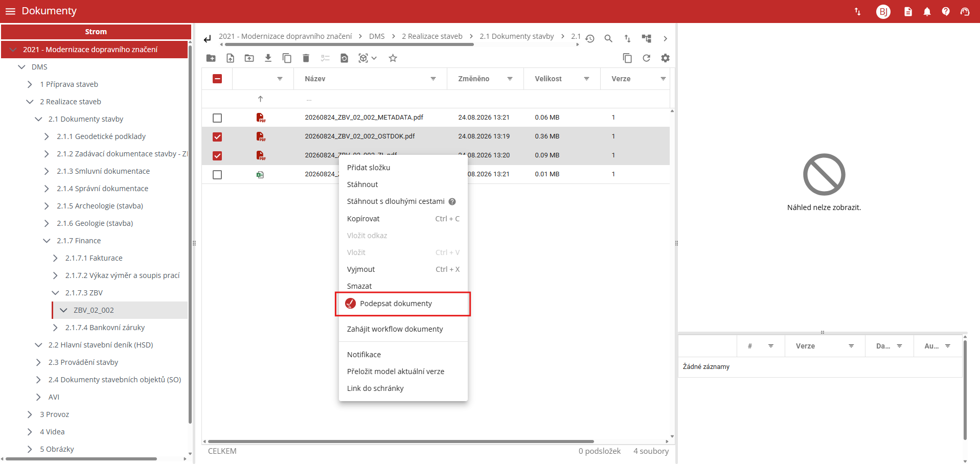Expand the 2.1.7.1 Fakturace node
Screen dimensions: 980x464
tap(55, 258)
